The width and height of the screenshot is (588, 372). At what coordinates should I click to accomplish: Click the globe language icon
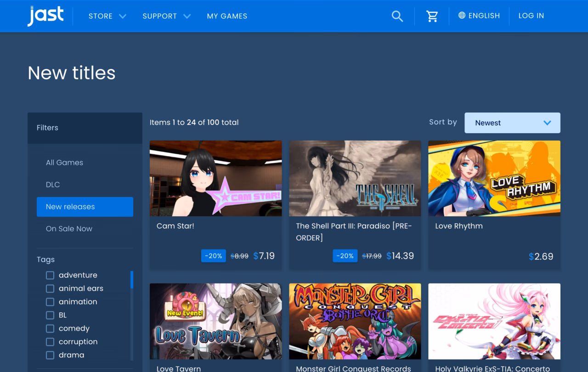pos(462,16)
